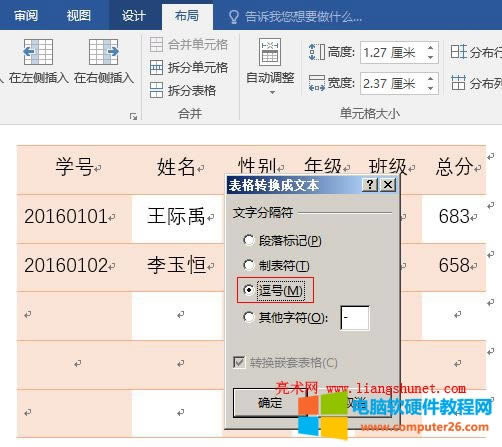Click the 在右侧插入 label
This screenshot has height=447, width=502.
pos(104,78)
